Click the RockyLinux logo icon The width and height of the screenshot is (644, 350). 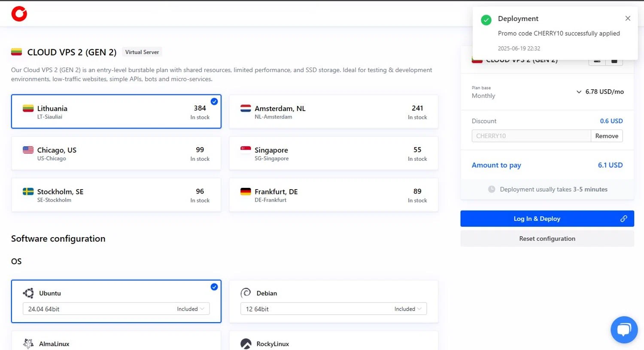click(246, 344)
